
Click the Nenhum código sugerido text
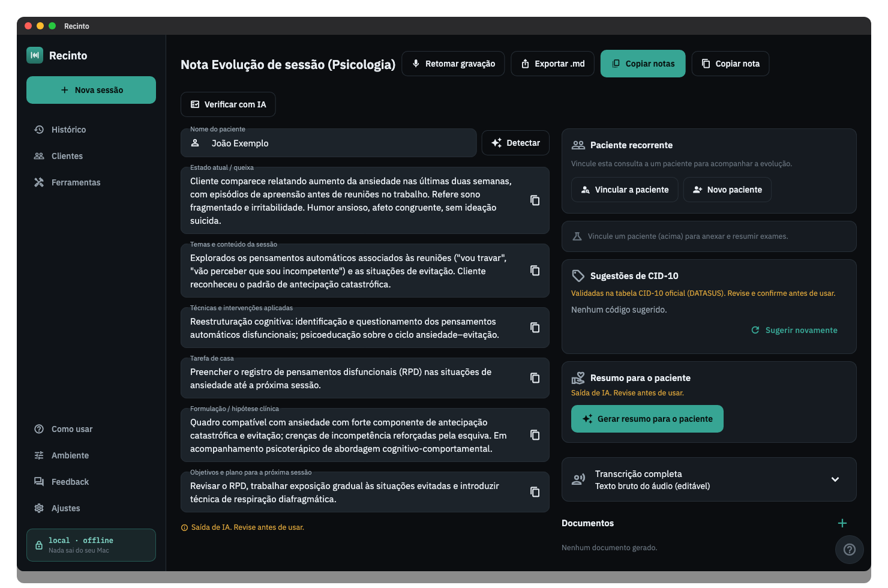click(619, 310)
